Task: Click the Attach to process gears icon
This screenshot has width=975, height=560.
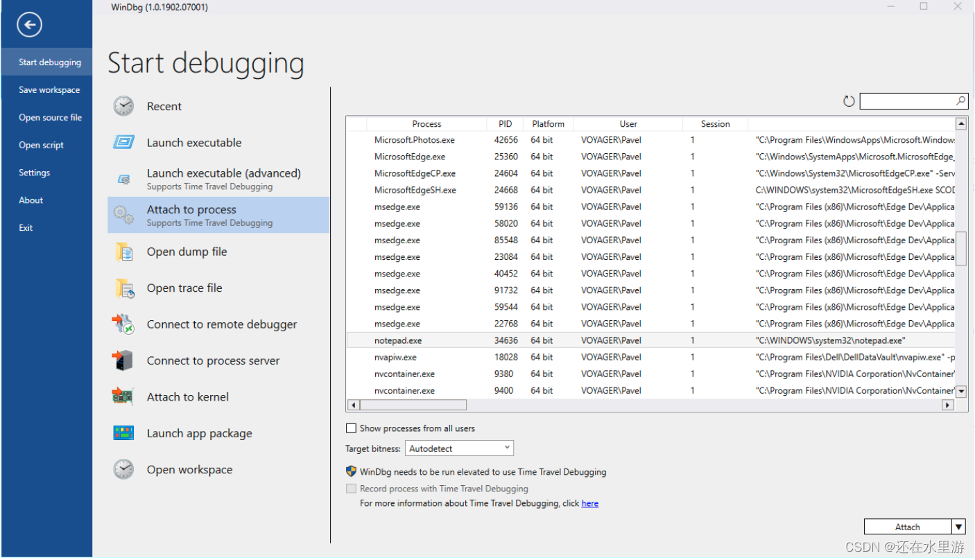Action: point(123,215)
